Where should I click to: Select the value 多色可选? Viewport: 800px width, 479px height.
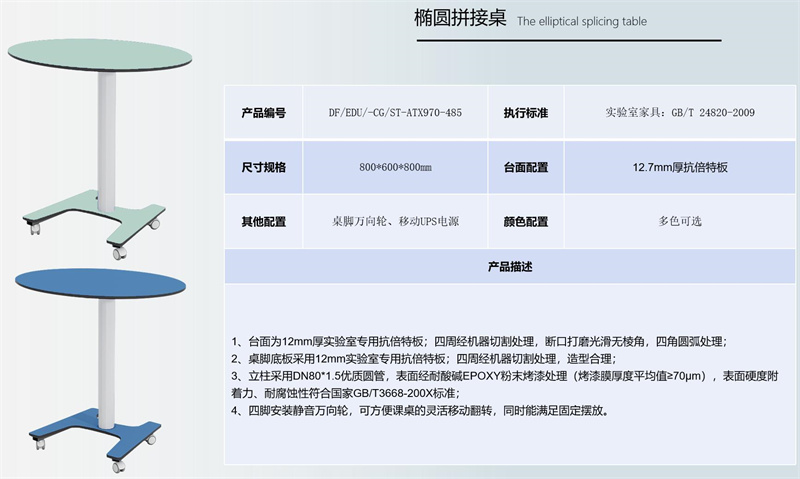[x=680, y=221]
